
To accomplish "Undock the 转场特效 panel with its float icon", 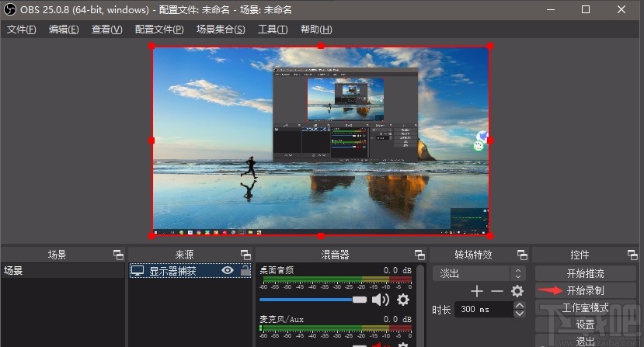I will pos(522,255).
